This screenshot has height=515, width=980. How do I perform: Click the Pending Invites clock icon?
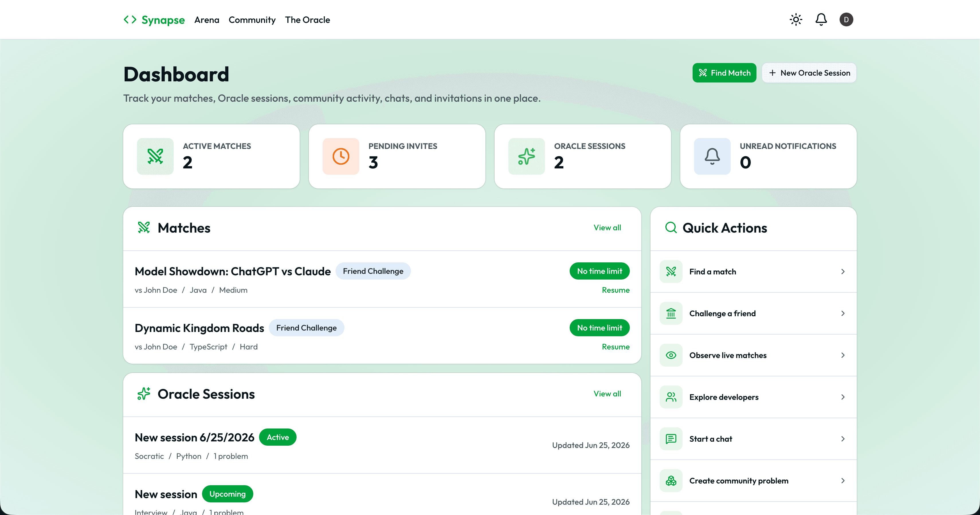pyautogui.click(x=341, y=156)
